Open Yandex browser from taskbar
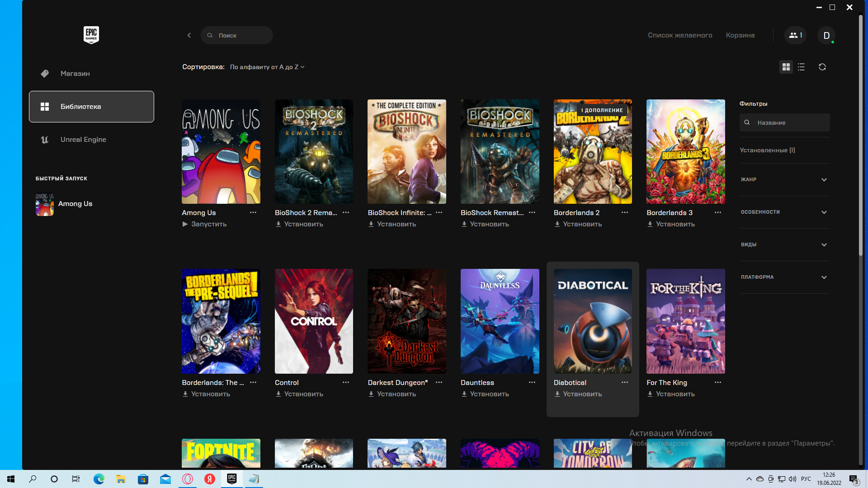The width and height of the screenshot is (868, 488). tap(210, 479)
